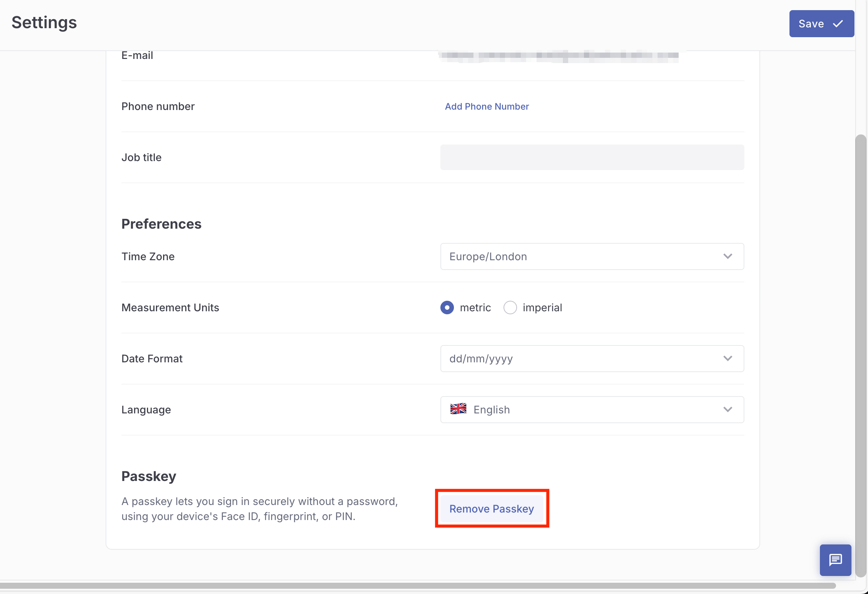Click the Add Phone Number link
This screenshot has width=868, height=594.
tap(487, 107)
